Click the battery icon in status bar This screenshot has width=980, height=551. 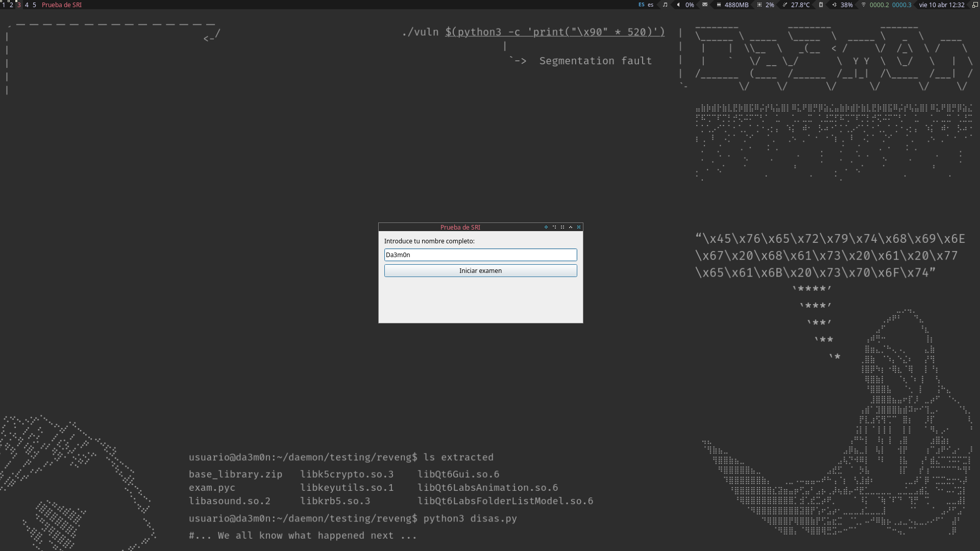(821, 5)
